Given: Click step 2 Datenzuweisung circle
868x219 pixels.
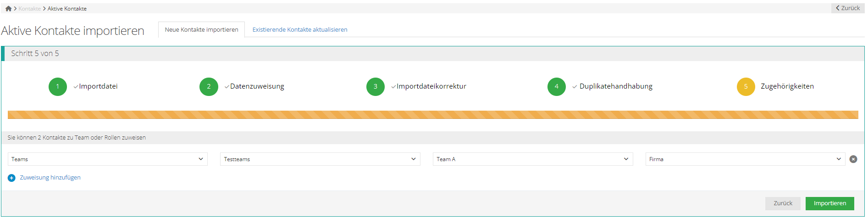Looking at the screenshot, I should pos(209,87).
